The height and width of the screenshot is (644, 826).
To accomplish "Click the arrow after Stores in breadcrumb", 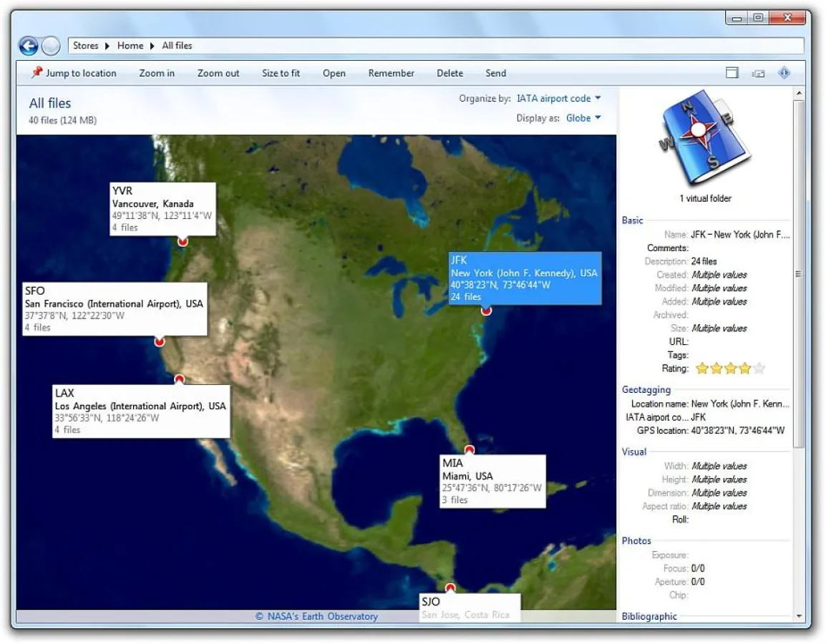I will click(108, 46).
